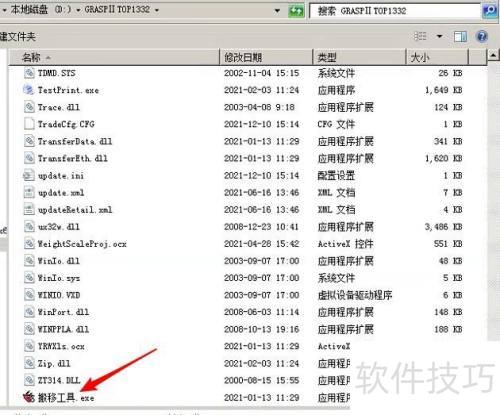500x415 pixels.
Task: Click the 搬移工具.exe application icon
Action: point(29,397)
